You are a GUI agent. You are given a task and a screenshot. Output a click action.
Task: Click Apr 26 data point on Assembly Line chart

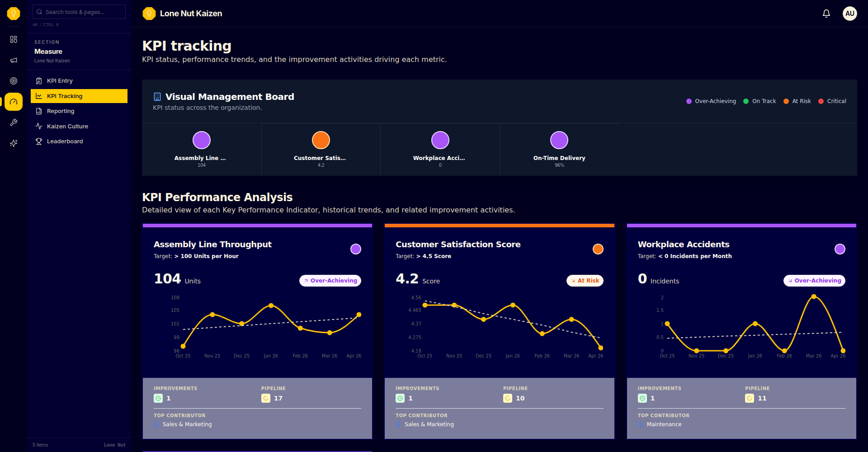[x=359, y=315]
